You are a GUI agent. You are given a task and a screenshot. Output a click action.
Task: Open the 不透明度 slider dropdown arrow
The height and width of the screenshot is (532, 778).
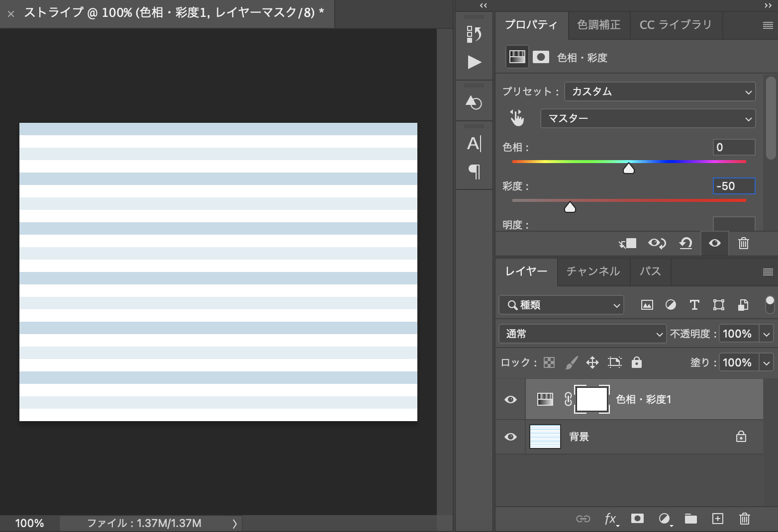click(x=767, y=334)
